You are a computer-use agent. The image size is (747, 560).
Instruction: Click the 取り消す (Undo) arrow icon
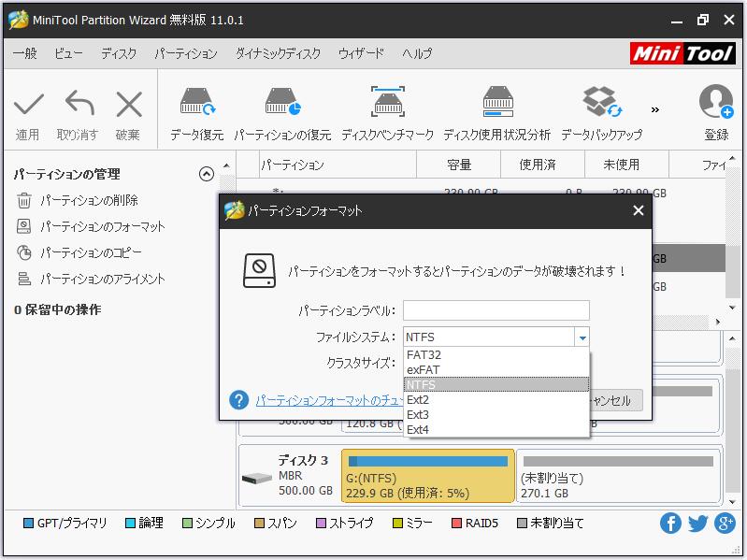tap(78, 104)
